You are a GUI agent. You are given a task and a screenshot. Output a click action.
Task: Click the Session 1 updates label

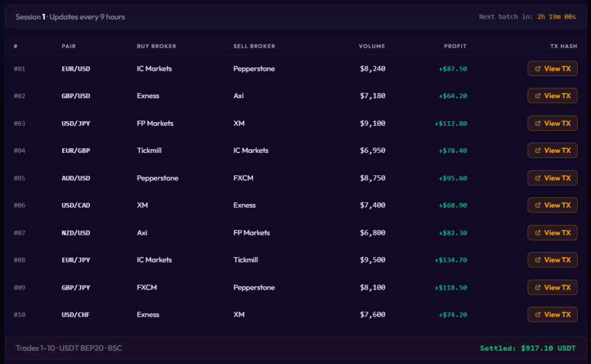click(70, 17)
